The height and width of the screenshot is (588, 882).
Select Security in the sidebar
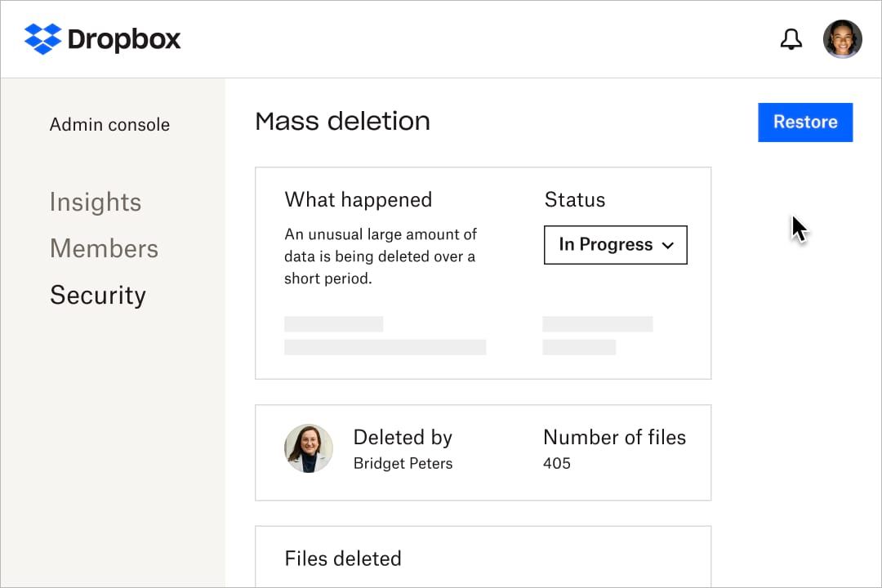point(98,296)
